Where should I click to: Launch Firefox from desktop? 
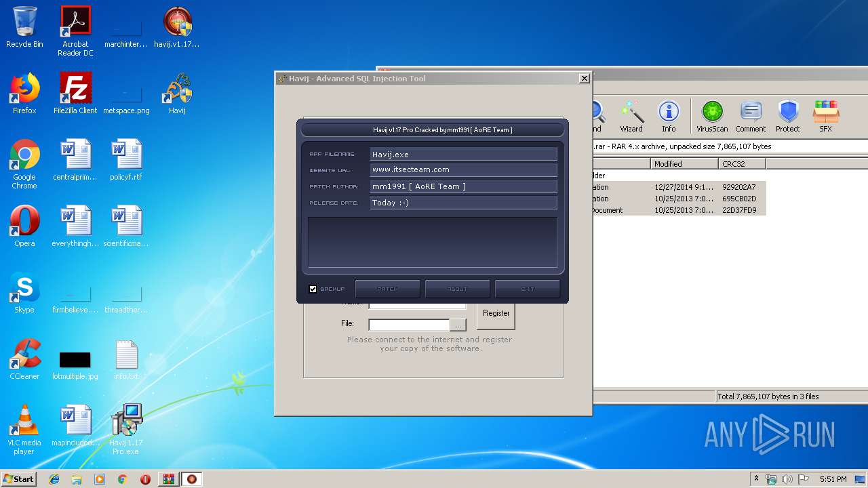pos(24,94)
